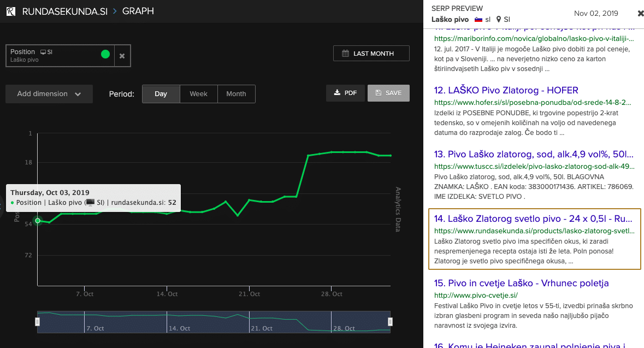
Task: Open the Laško Zlatorog svetlo pivo result
Action: (x=533, y=219)
